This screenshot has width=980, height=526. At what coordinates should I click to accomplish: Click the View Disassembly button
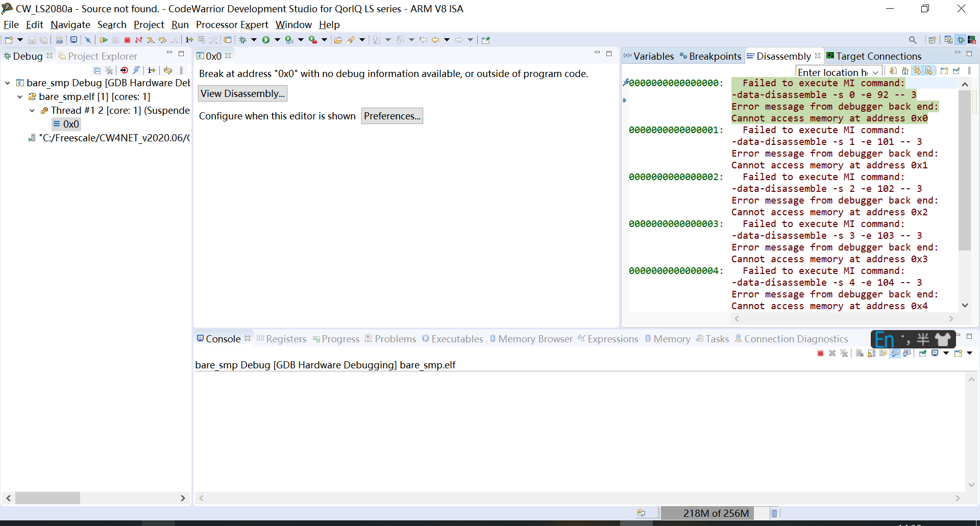(242, 93)
